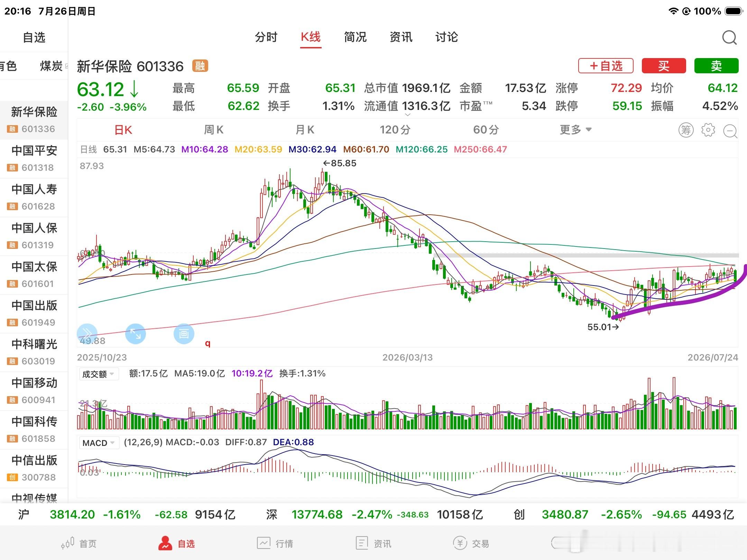The width and height of the screenshot is (747, 560).
Task: Zoom out chart with minus magnifier
Action: pyautogui.click(x=730, y=131)
